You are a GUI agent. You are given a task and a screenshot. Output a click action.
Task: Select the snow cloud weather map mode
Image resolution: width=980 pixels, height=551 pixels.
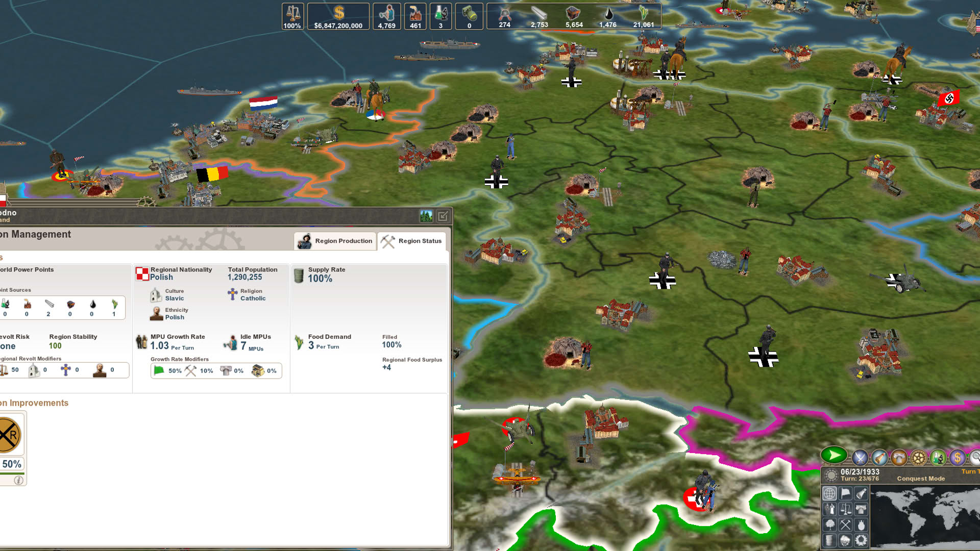(x=845, y=541)
